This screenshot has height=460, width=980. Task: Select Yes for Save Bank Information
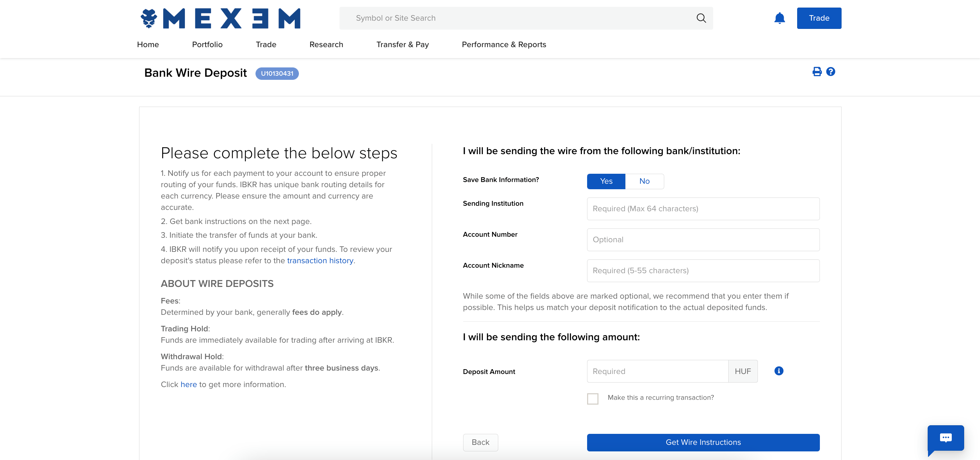tap(606, 181)
